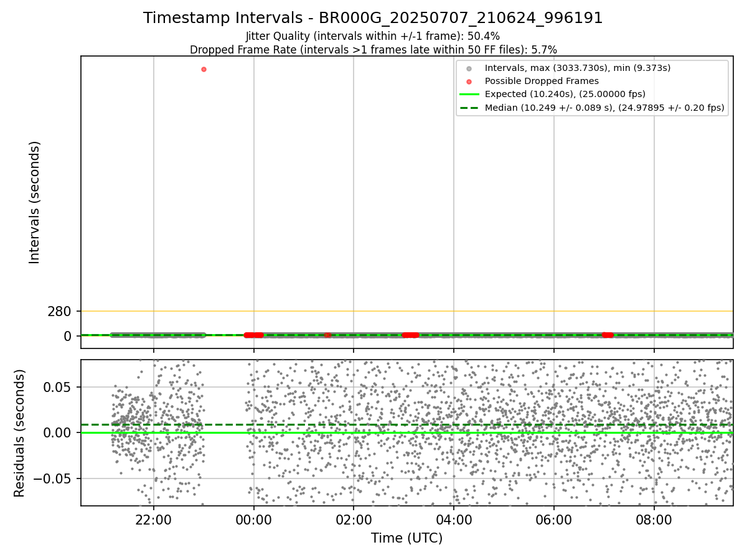Click the plot title 'Timestamp Intervals - BR000G_20250707_210624_996191'
Viewport: 747px width, 560px height.
(x=373, y=18)
